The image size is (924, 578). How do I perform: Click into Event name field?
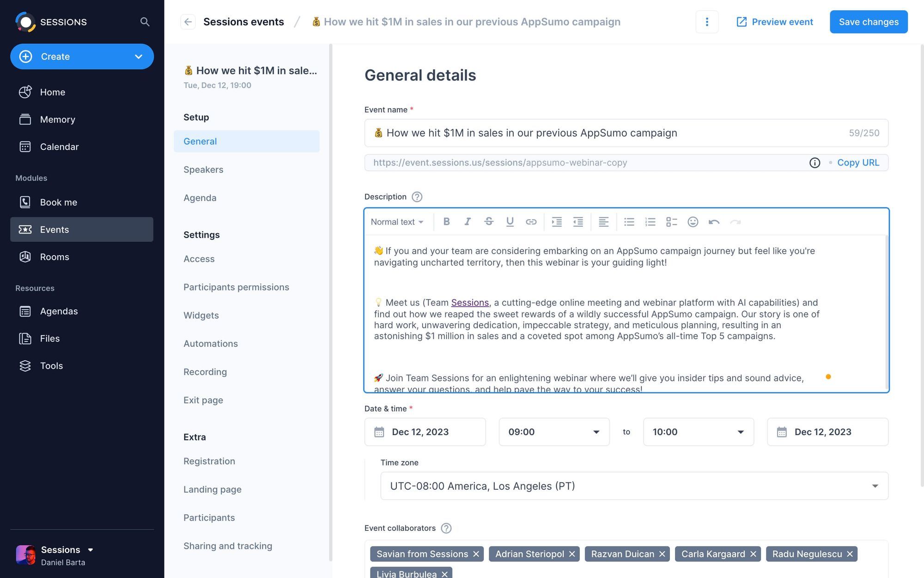point(626,133)
